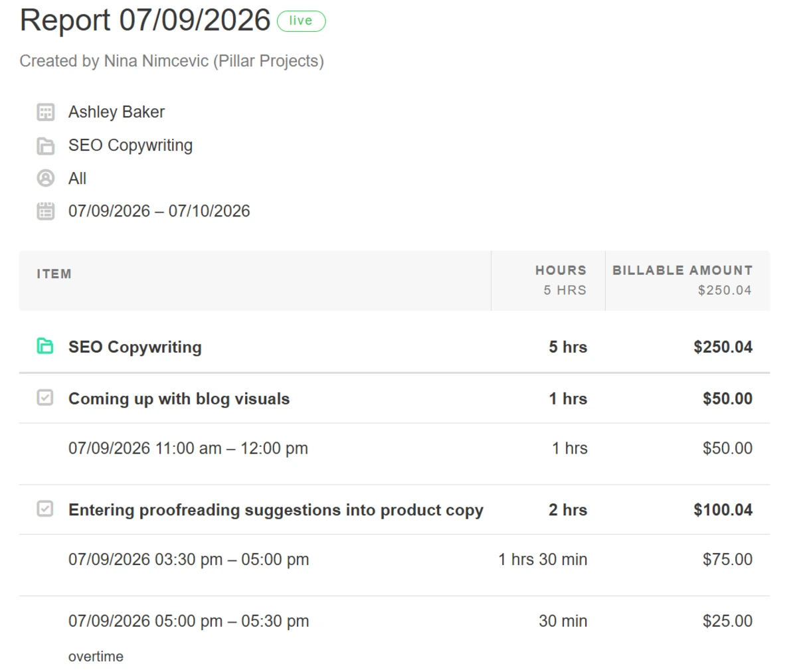The image size is (797, 672).
Task: Click the 07/09/2026 – 07/10/2026 date range
Action: point(159,211)
